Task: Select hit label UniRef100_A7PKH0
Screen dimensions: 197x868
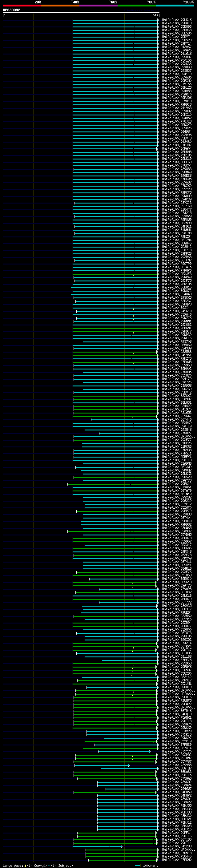Action: [177, 860]
